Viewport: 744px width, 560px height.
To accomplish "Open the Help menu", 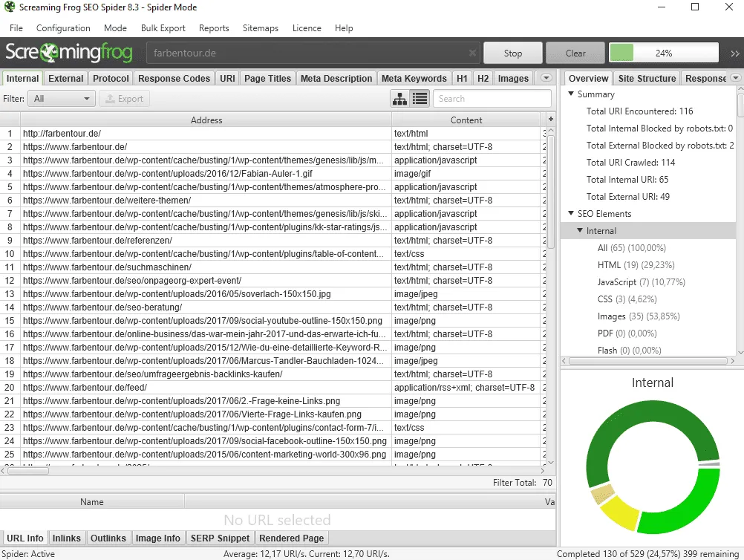I will [344, 28].
